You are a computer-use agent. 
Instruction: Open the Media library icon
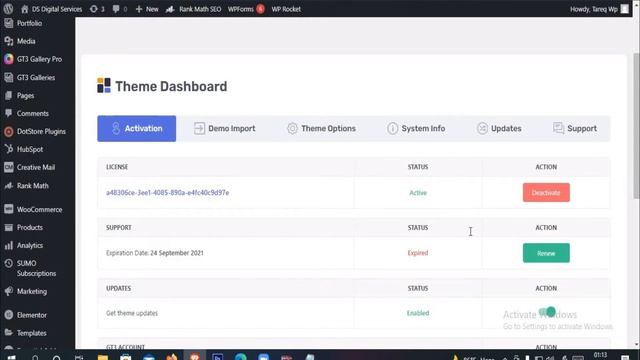pyautogui.click(x=9, y=41)
